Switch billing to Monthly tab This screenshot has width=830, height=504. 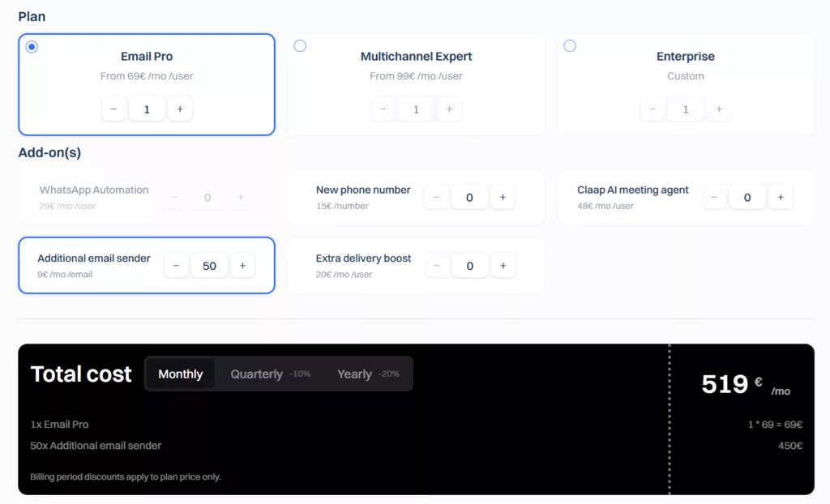tap(180, 374)
